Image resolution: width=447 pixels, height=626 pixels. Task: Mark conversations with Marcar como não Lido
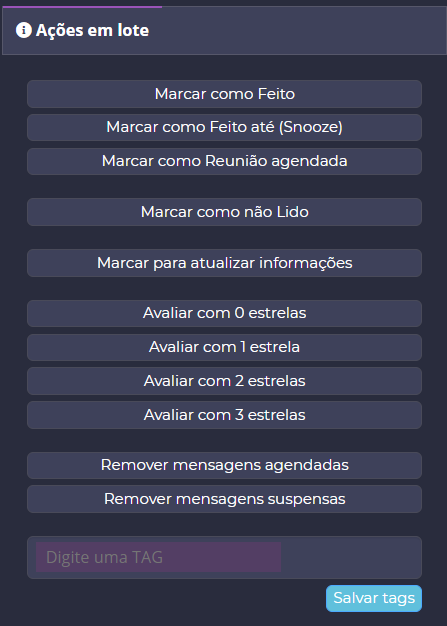224,212
